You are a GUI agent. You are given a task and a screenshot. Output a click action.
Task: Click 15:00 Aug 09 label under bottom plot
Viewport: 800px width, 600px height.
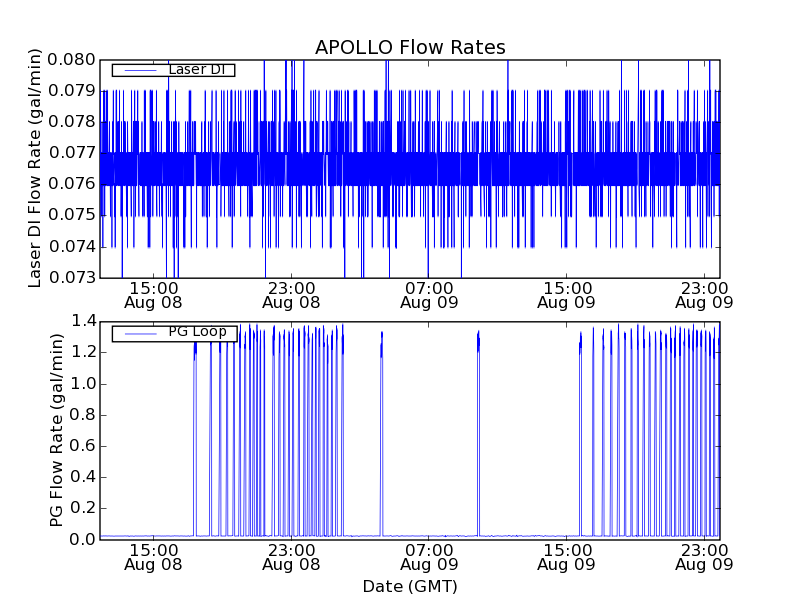coord(566,557)
